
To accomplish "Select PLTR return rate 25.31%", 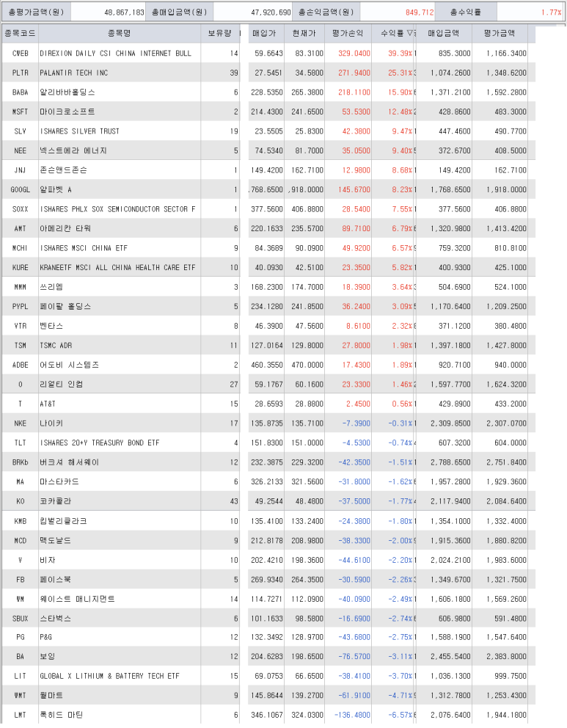I will (x=400, y=73).
